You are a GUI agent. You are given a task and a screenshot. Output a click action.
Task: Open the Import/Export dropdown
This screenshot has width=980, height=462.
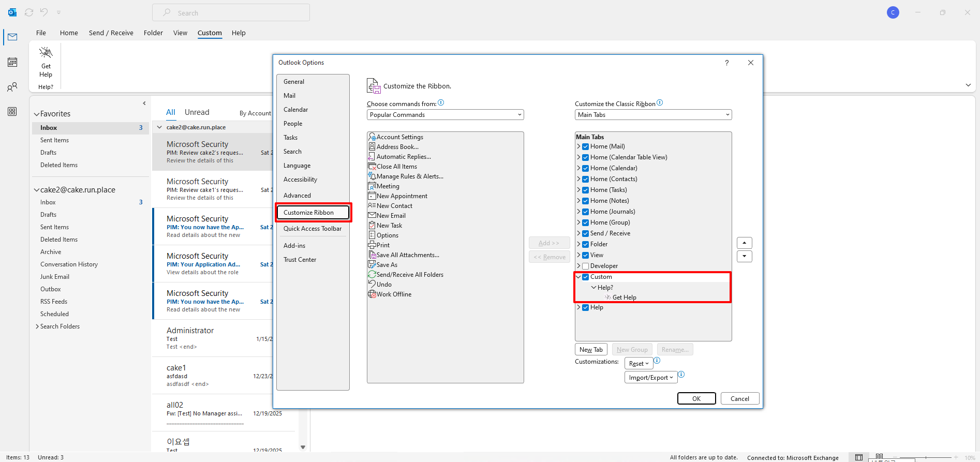(651, 378)
